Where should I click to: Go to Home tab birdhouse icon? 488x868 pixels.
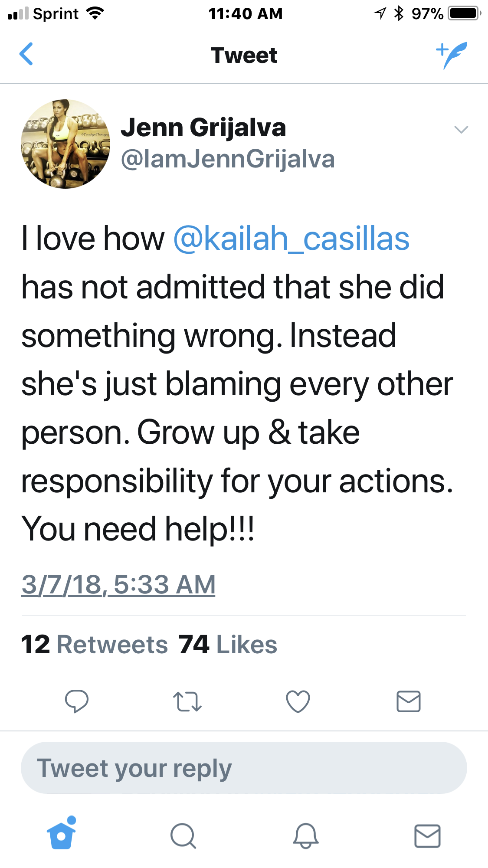pos(62,833)
